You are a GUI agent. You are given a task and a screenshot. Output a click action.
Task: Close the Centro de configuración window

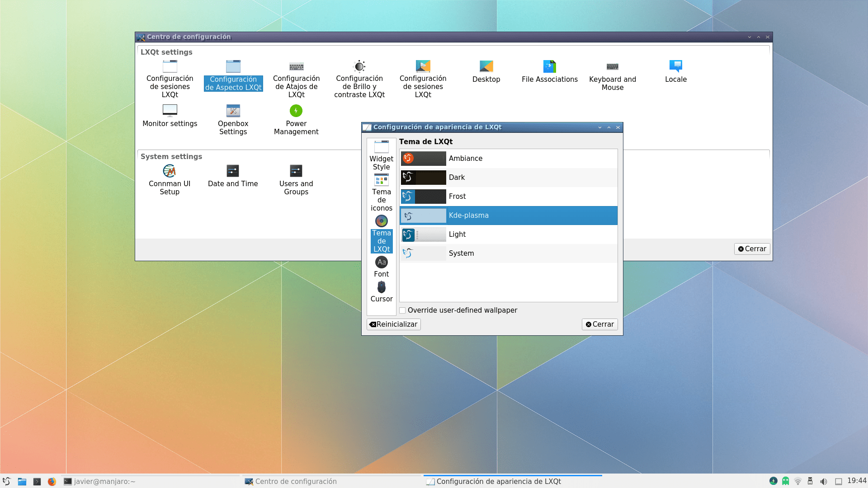click(x=768, y=37)
